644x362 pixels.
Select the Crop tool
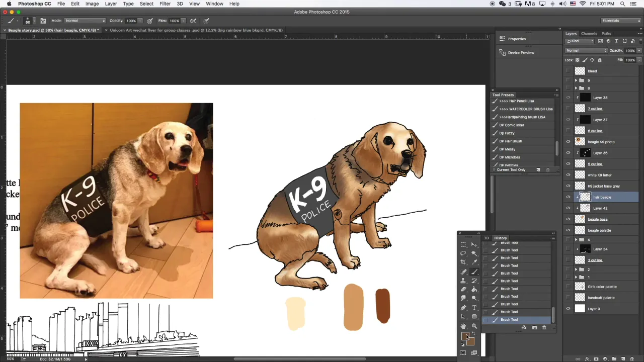coord(463,262)
